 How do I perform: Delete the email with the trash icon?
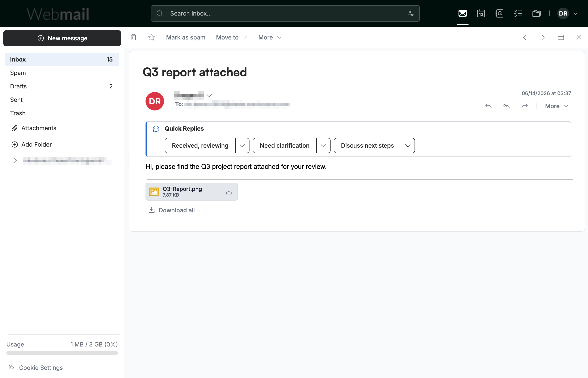click(133, 37)
